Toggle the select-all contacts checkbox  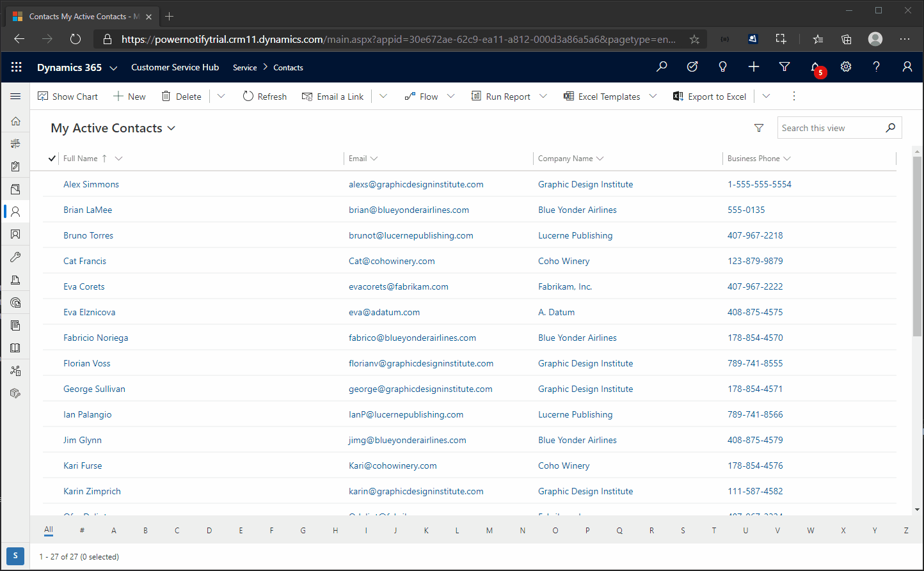click(x=52, y=158)
